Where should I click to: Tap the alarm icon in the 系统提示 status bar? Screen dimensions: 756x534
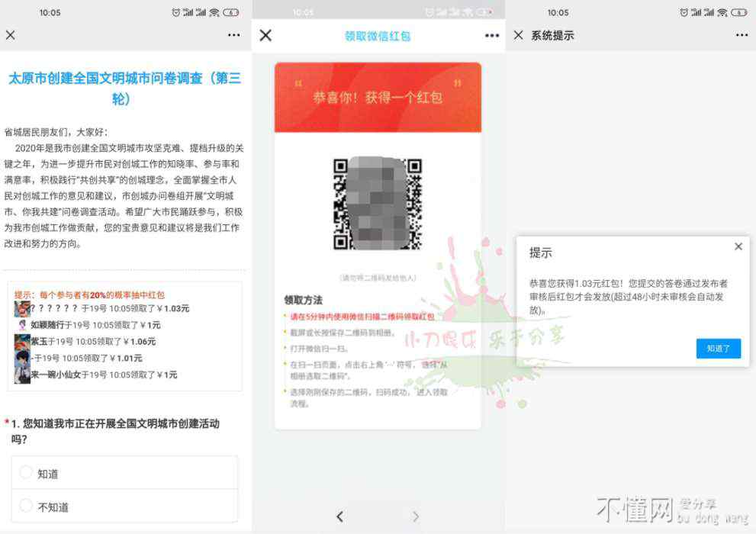coord(684,12)
